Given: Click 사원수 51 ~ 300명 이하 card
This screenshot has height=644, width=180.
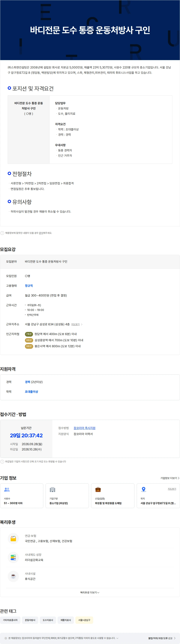Looking at the screenshot, I should [22, 496].
